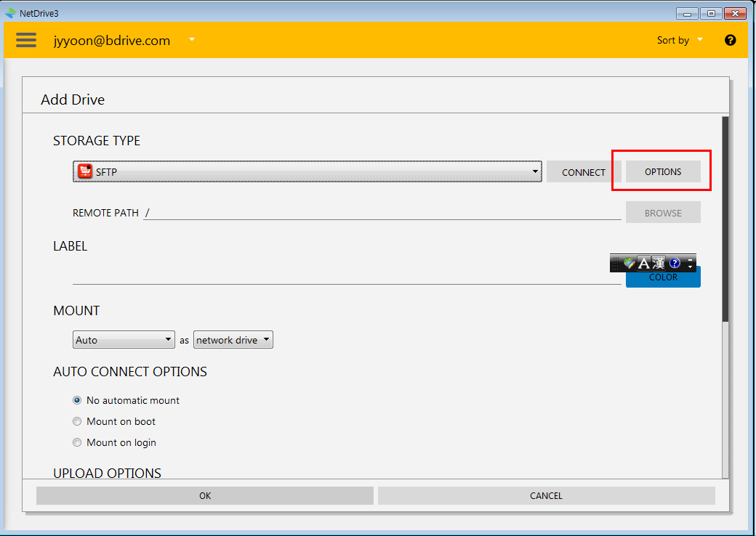Click the globe-pencil icon on language bar
This screenshot has width=756, height=536.
tap(629, 263)
